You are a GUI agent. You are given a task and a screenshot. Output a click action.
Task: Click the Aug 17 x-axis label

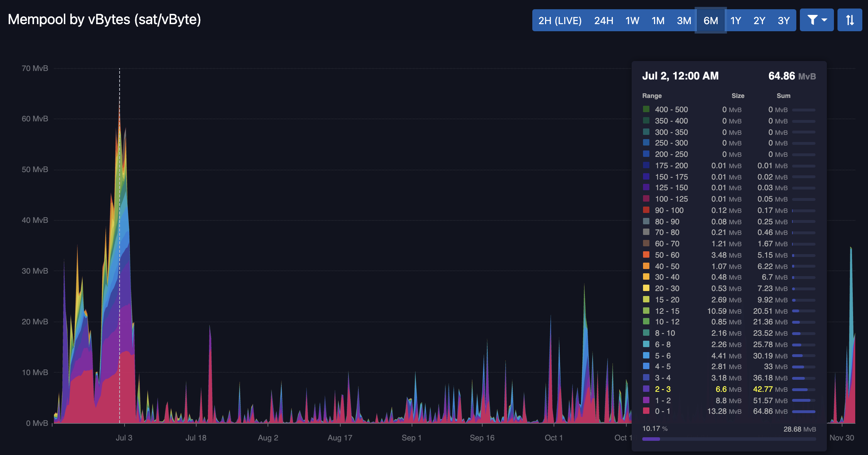[x=340, y=438]
